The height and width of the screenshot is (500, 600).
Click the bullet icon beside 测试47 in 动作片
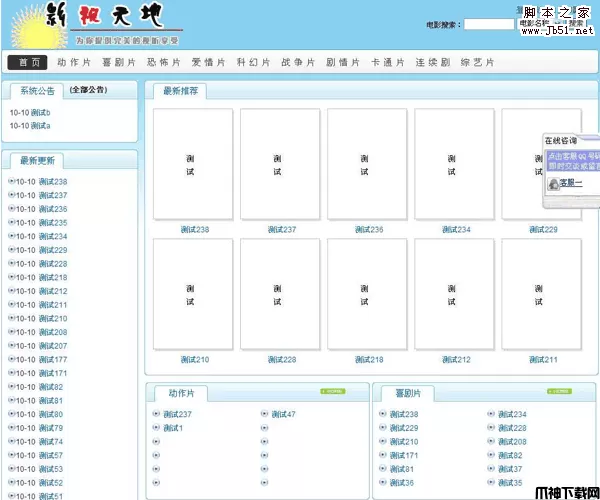pos(264,414)
